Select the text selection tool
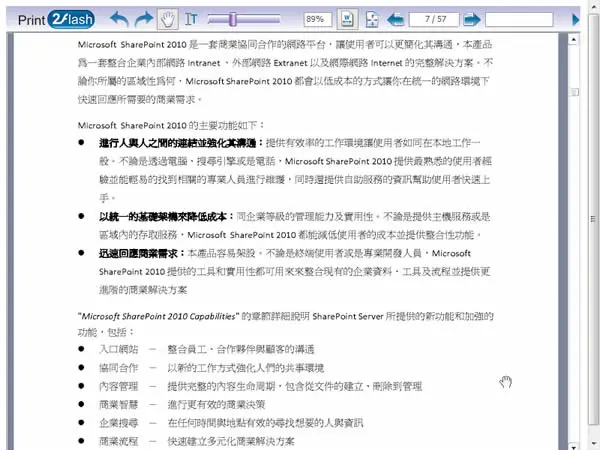 [x=191, y=19]
